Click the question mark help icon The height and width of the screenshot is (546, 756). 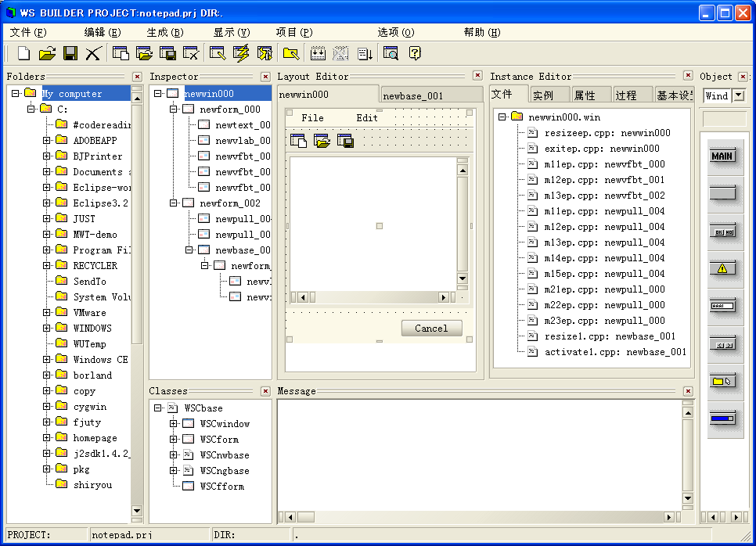tap(415, 53)
